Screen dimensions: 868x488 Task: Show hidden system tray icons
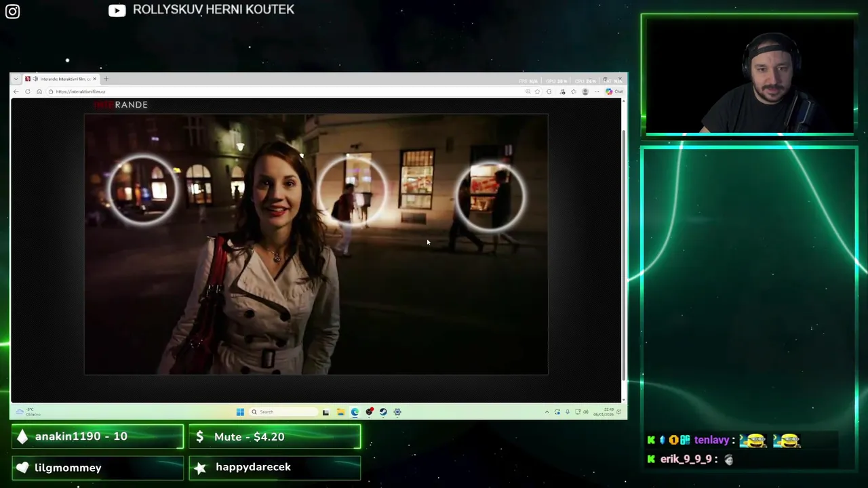[x=547, y=412]
